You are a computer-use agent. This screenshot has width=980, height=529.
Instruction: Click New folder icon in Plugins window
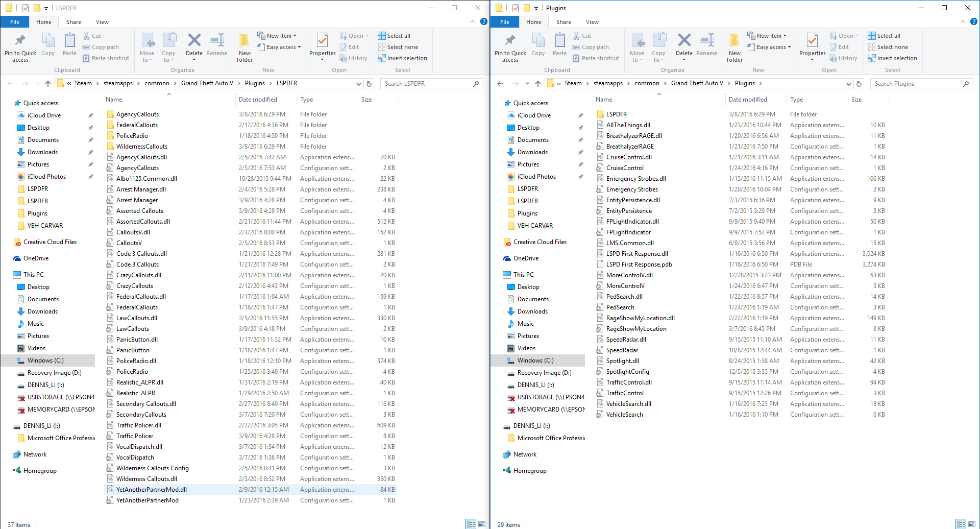coord(734,41)
